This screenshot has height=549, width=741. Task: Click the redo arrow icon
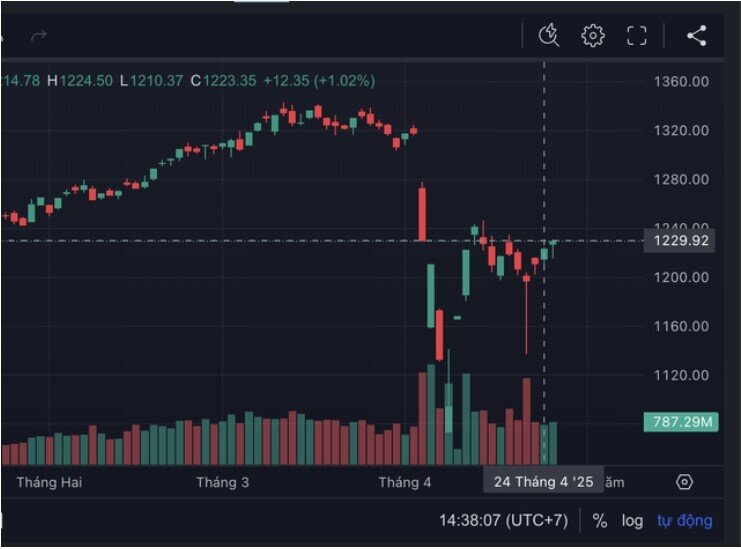point(39,35)
